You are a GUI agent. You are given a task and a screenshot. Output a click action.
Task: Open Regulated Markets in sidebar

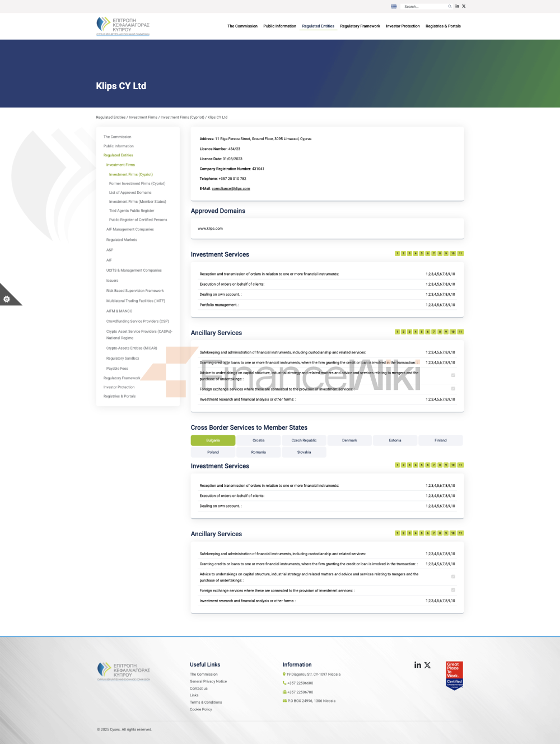point(122,240)
